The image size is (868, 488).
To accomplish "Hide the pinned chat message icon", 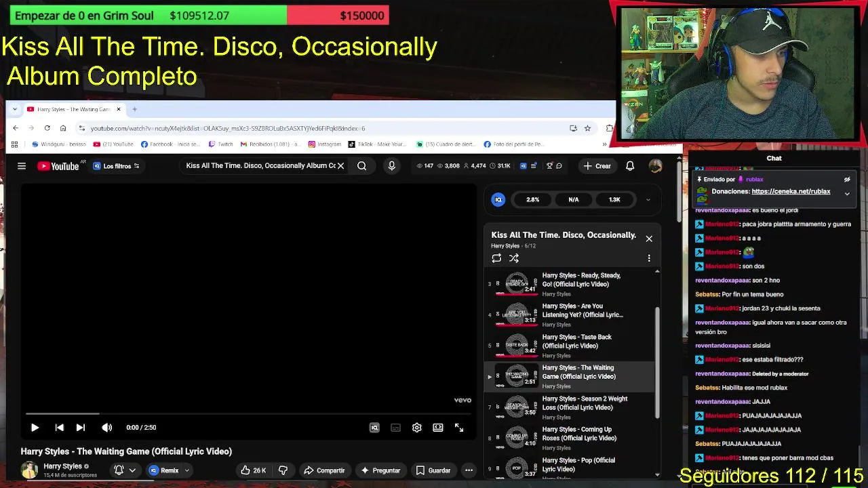I will coord(847,180).
